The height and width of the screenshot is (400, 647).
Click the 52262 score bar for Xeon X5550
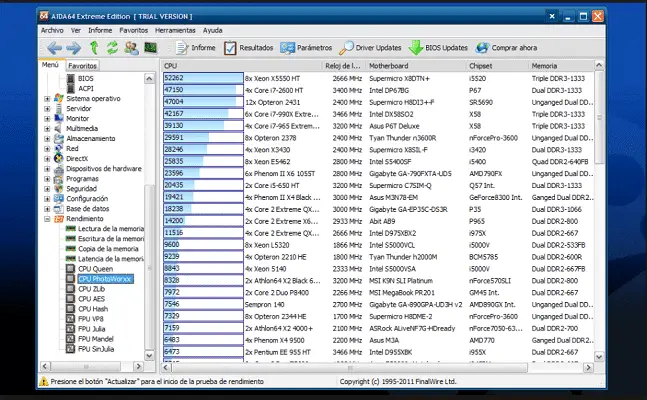pyautogui.click(x=203, y=78)
